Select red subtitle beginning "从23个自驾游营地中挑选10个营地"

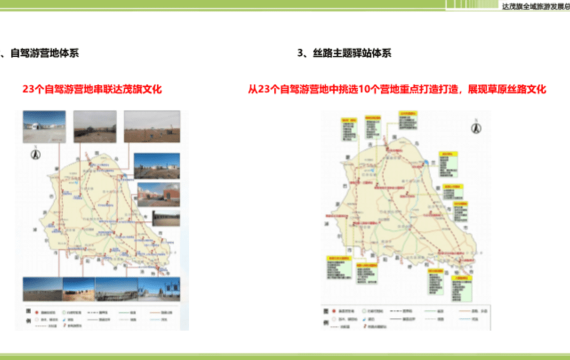397,89
